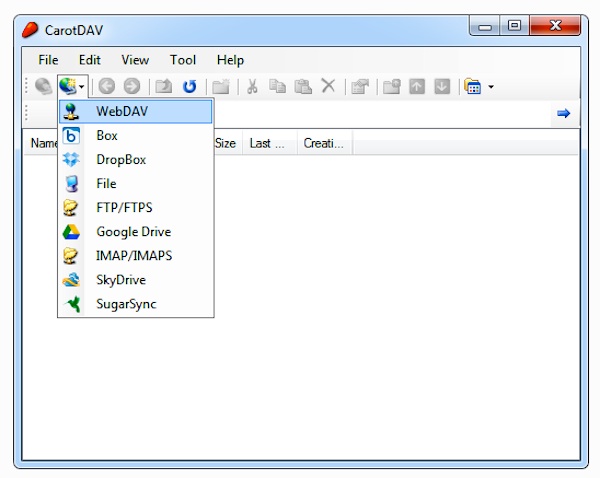Click the Download arrow icon
The image size is (600, 478).
[x=442, y=86]
